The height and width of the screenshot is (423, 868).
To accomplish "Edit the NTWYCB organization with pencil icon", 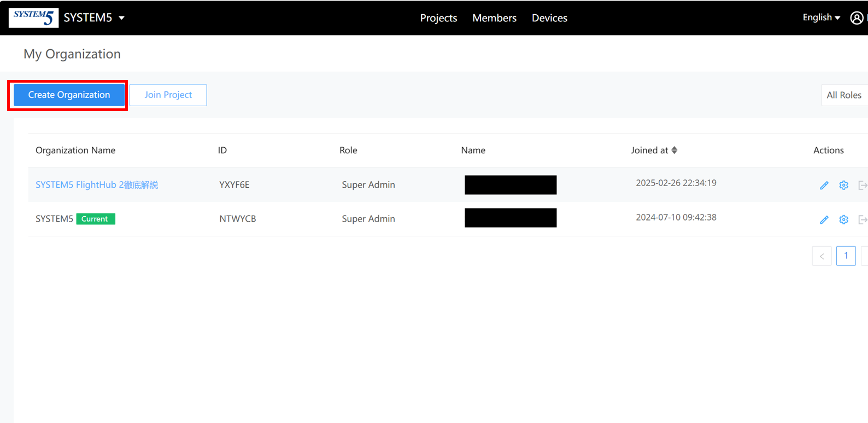I will [x=824, y=220].
